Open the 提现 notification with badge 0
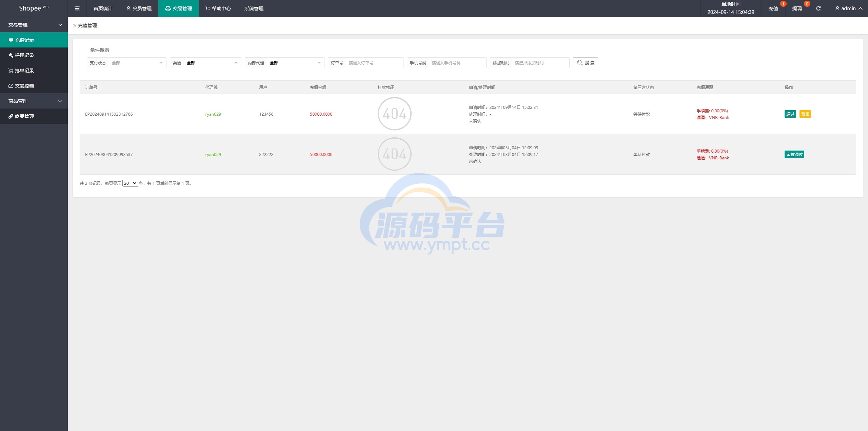Image resolution: width=868 pixels, height=431 pixels. coord(797,8)
